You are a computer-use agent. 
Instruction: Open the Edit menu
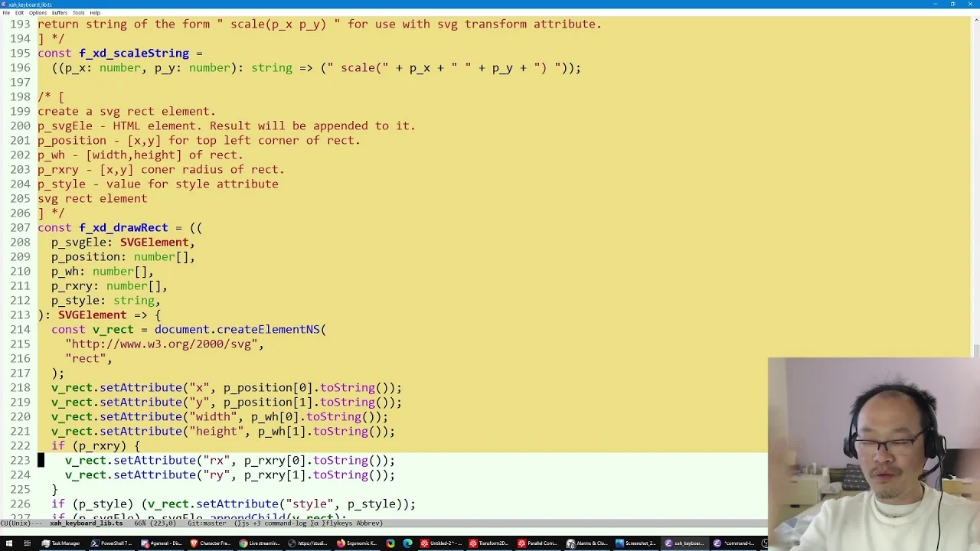[19, 13]
